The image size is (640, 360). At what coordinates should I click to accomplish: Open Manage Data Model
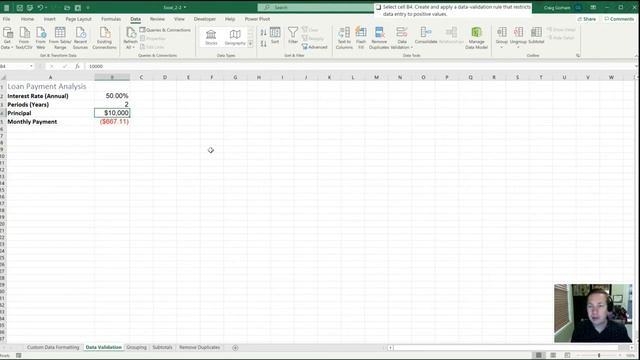coord(476,38)
